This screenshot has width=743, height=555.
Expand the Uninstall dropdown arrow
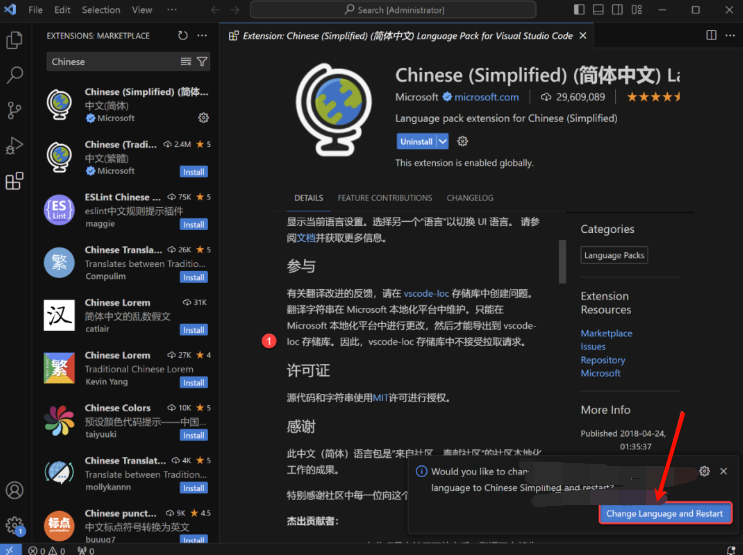pyautogui.click(x=442, y=141)
